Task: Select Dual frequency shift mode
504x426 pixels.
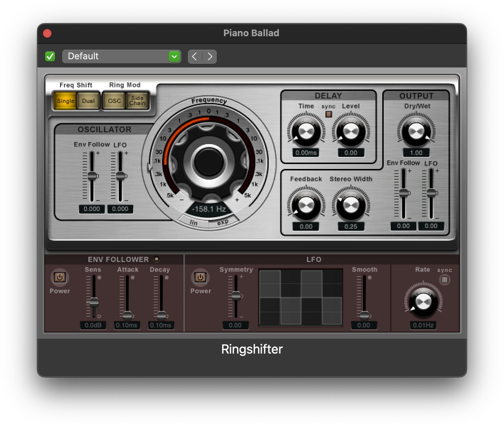Action: click(88, 101)
